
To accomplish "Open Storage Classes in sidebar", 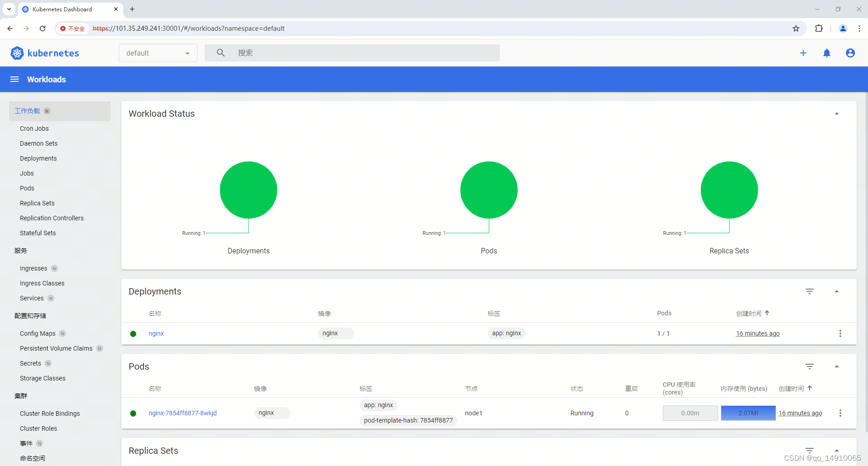I will [x=43, y=378].
